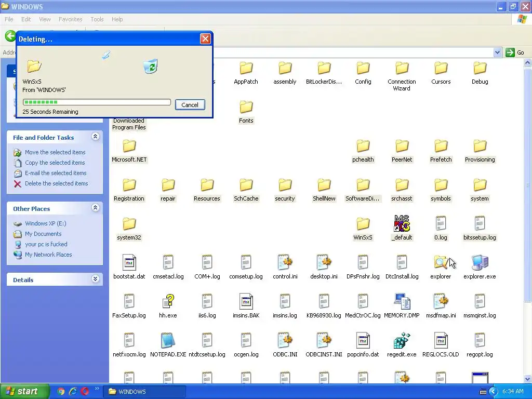This screenshot has height=399, width=532.
Task: Select the assembly folder
Action: 285,73
